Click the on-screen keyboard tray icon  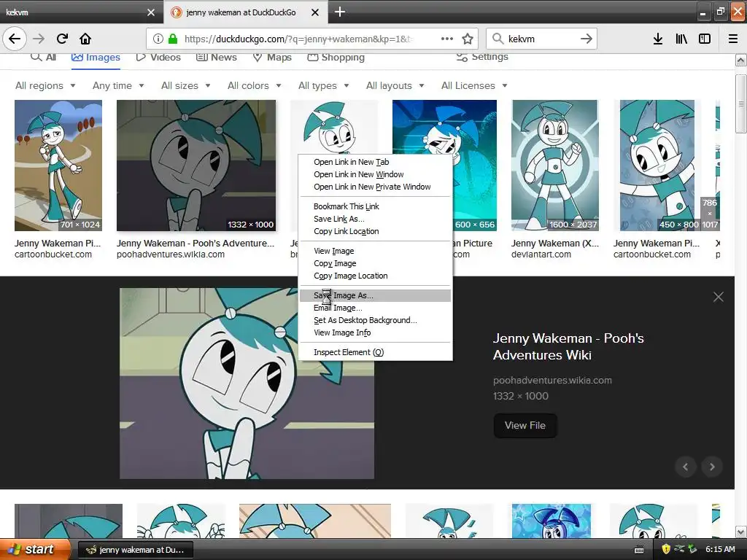pyautogui.click(x=639, y=550)
